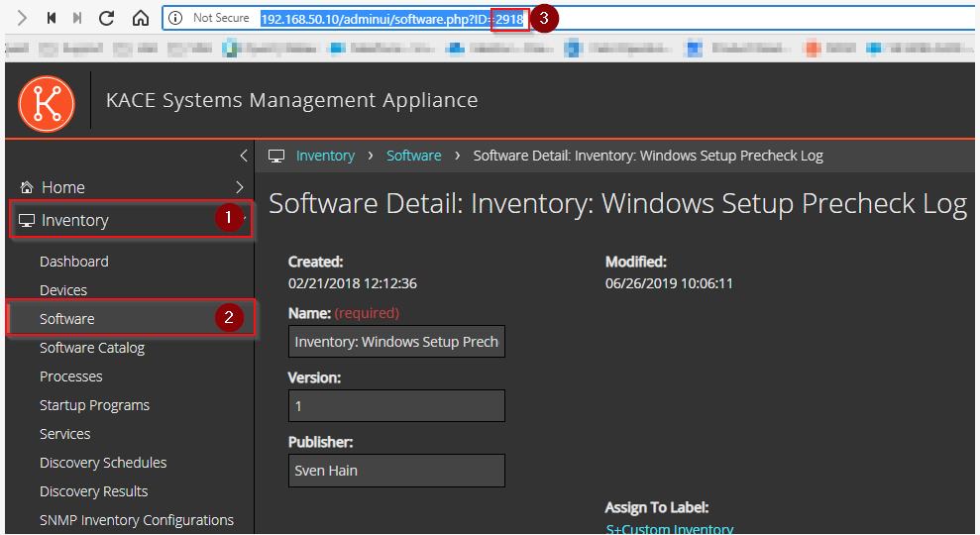Click the fast-forward navigation icon
This screenshot has width=980, height=535.
point(77,18)
